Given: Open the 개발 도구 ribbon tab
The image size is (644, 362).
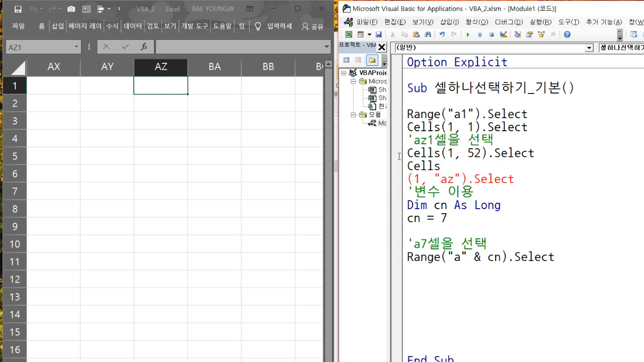Looking at the screenshot, I should point(195,26).
